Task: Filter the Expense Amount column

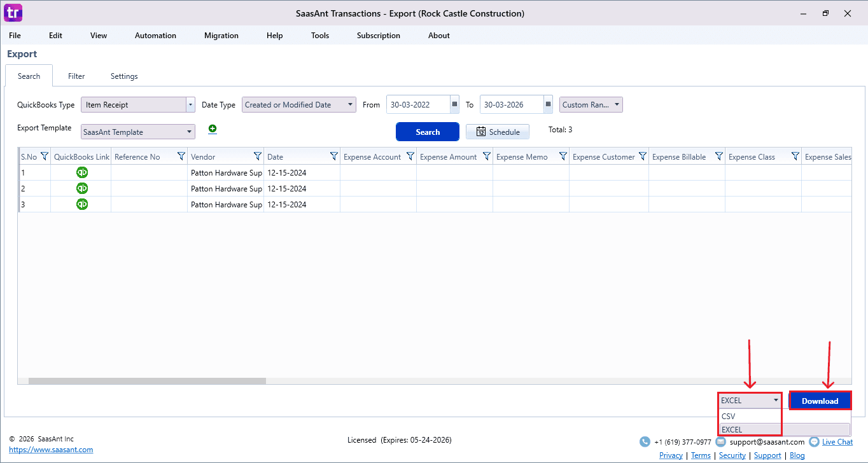Action: click(x=487, y=156)
